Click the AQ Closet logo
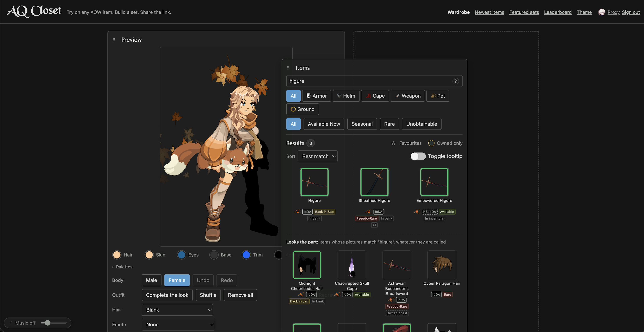644x332 pixels. (x=34, y=11)
